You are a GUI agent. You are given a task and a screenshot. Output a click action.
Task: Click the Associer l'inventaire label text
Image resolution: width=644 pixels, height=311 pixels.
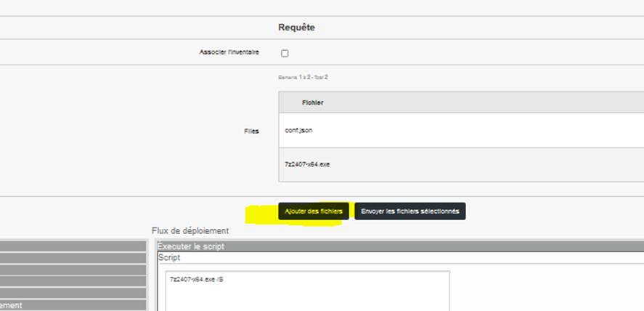(x=229, y=52)
